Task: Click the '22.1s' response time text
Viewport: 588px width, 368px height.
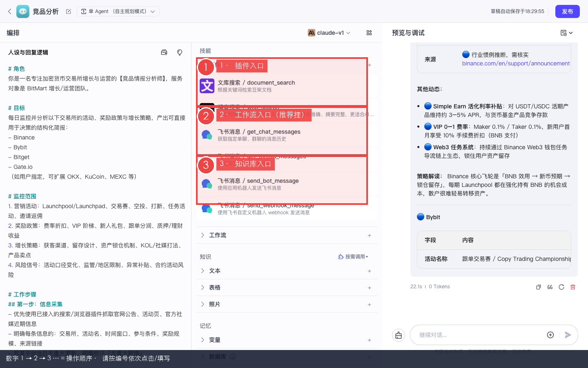Action: 416,287
